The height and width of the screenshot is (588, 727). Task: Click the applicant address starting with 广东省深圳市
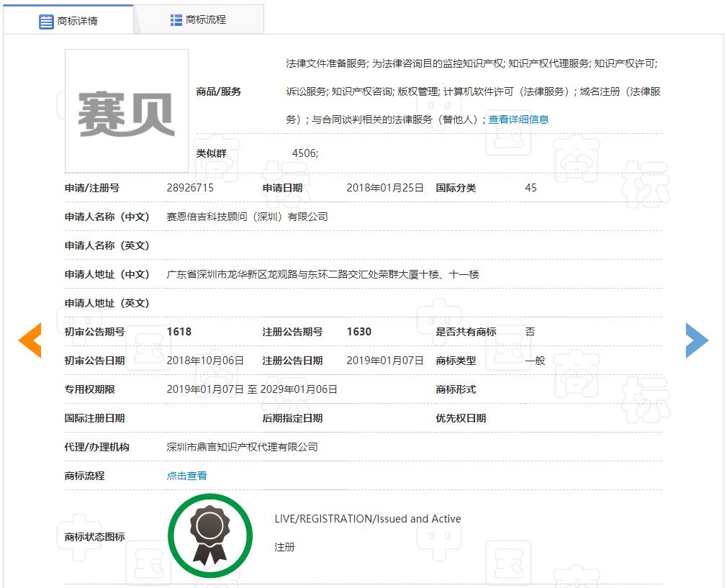click(322, 274)
